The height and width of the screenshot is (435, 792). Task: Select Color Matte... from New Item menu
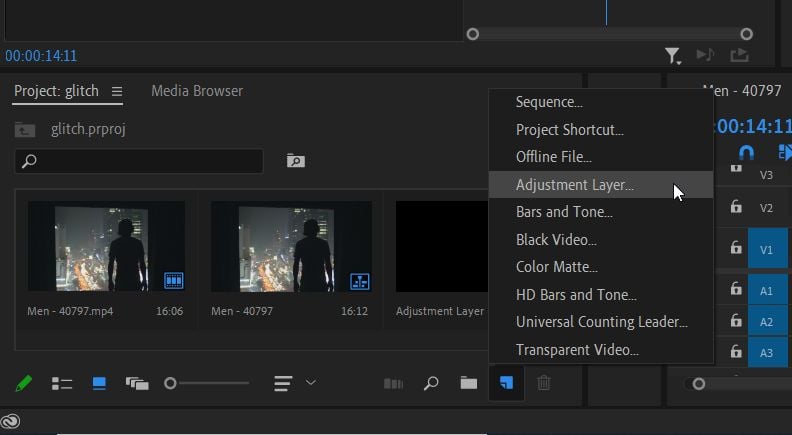coord(556,267)
